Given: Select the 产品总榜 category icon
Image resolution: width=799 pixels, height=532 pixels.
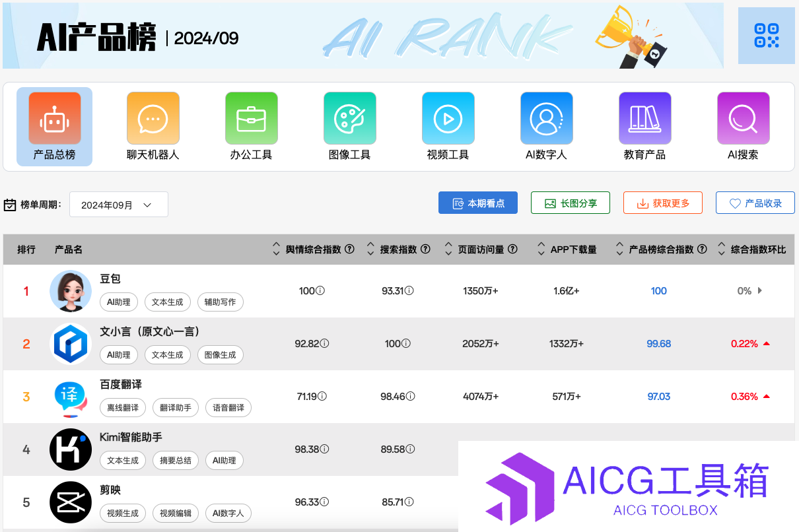Looking at the screenshot, I should (54, 118).
